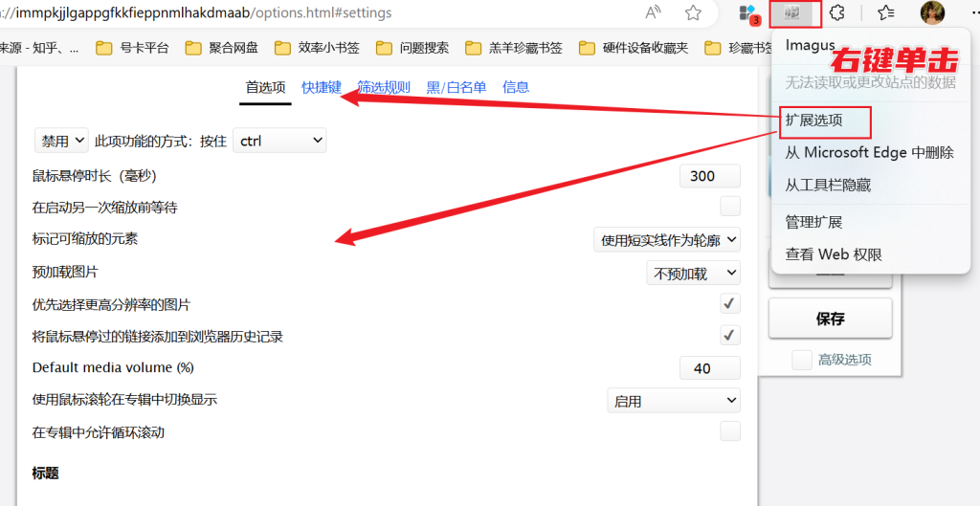The image size is (980, 506).
Task: Click the 标记可缩放的元素 label
Action: click(84, 238)
